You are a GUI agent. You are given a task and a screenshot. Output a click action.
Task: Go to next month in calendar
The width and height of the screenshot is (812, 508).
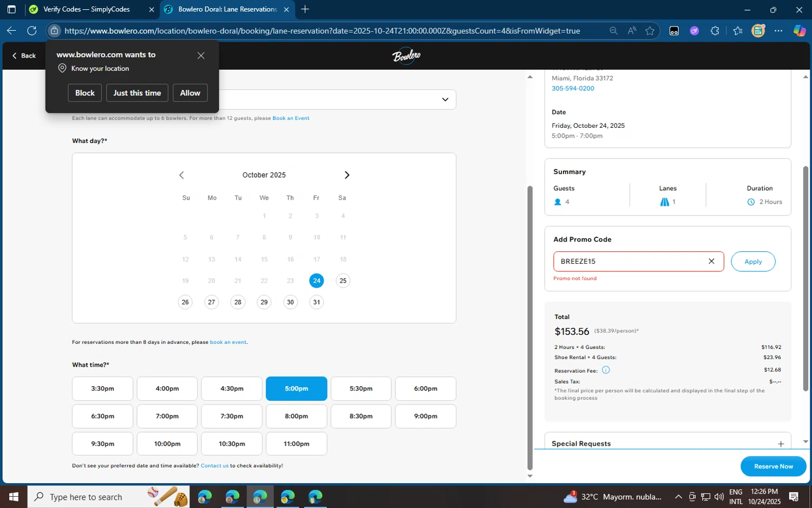click(347, 175)
